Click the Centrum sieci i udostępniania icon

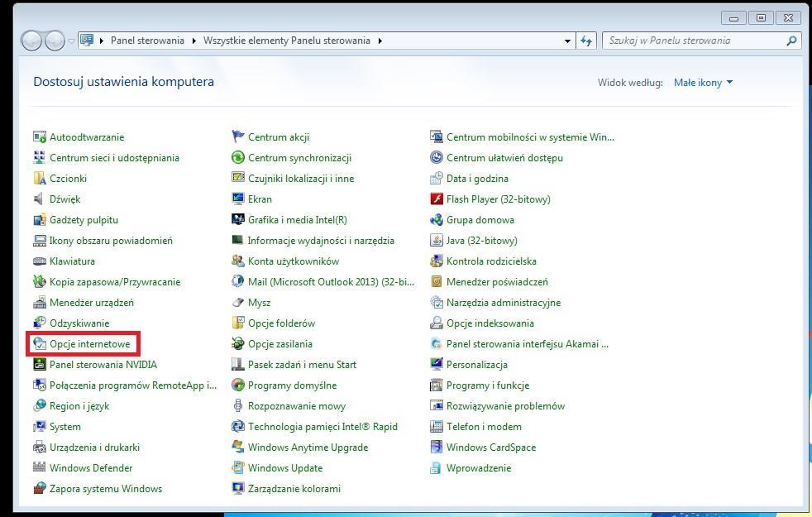tap(40, 158)
